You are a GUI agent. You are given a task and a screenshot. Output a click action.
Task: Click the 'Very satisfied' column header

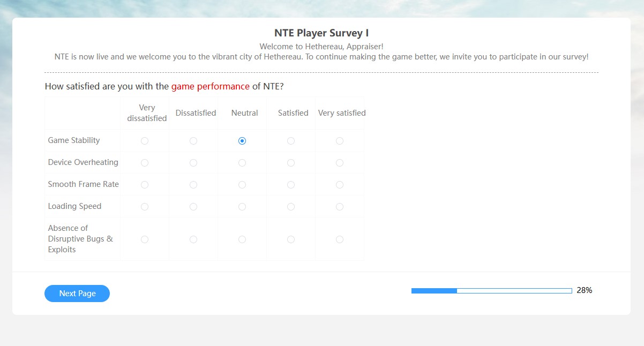[342, 113]
